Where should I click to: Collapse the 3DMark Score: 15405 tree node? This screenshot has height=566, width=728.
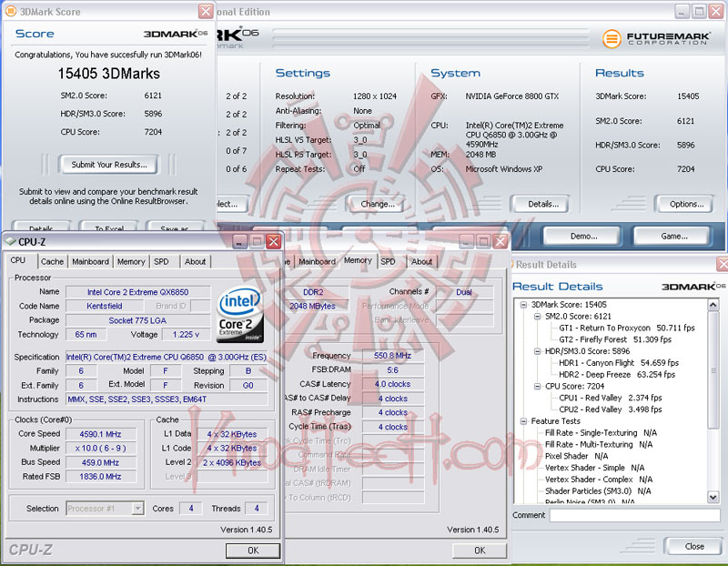(x=524, y=305)
